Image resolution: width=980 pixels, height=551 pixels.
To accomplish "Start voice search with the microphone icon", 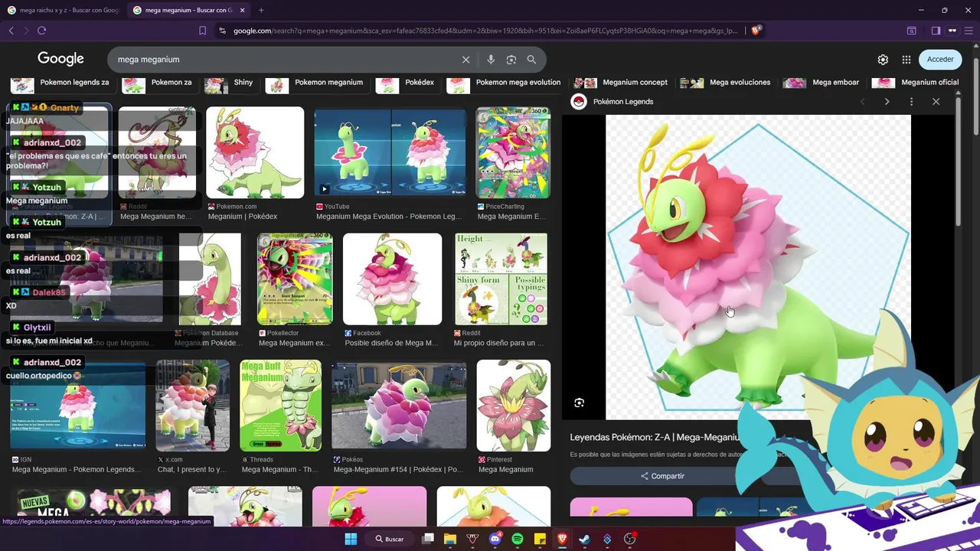I will point(491,60).
